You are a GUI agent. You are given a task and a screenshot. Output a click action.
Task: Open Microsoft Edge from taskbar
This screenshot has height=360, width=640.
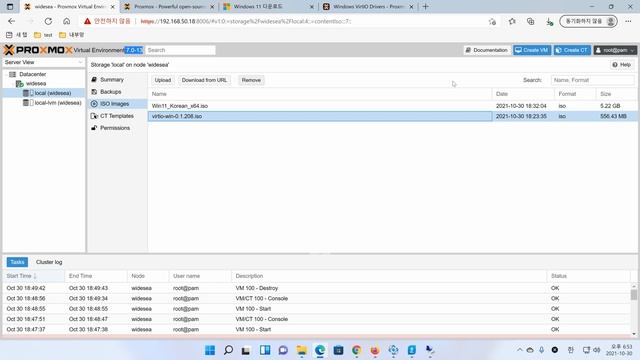320,350
